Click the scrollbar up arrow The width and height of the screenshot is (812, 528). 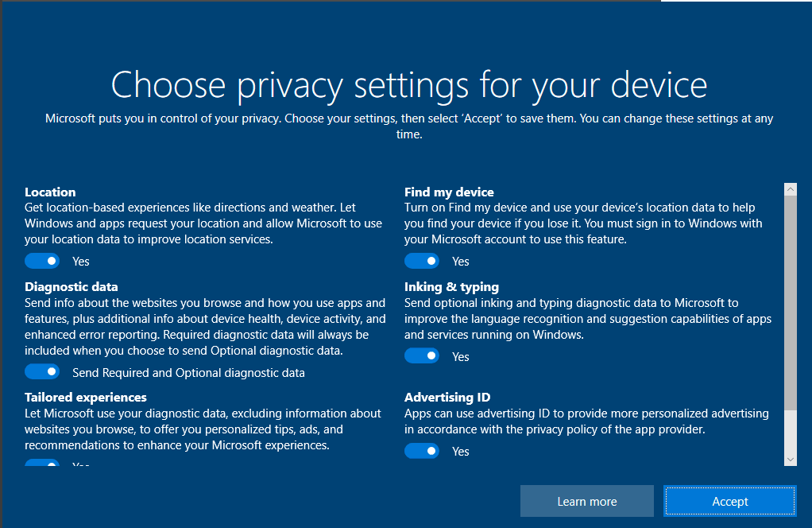tap(790, 189)
